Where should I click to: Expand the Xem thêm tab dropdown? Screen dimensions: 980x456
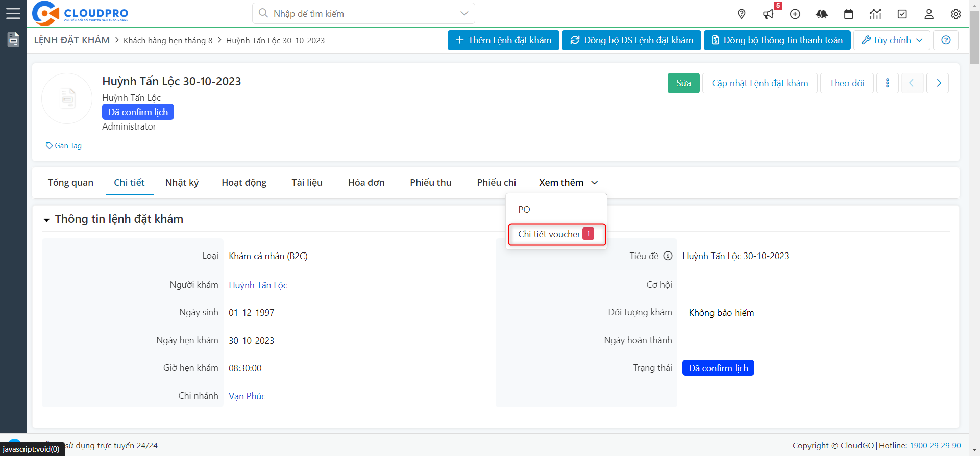click(x=569, y=183)
